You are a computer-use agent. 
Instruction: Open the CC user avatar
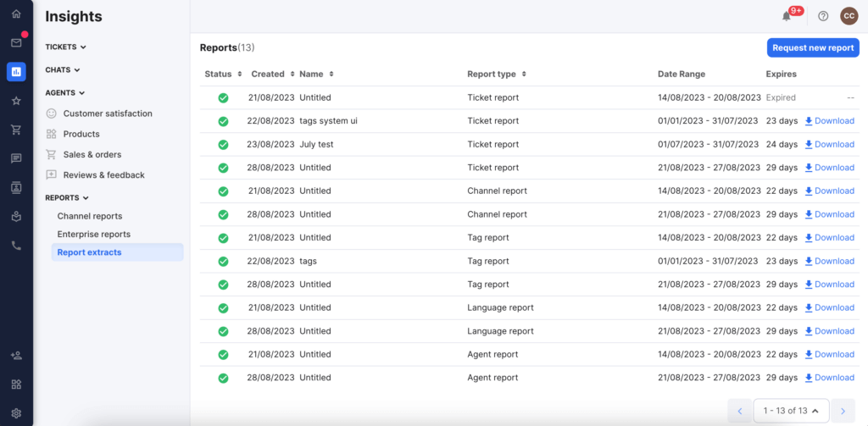pyautogui.click(x=849, y=16)
